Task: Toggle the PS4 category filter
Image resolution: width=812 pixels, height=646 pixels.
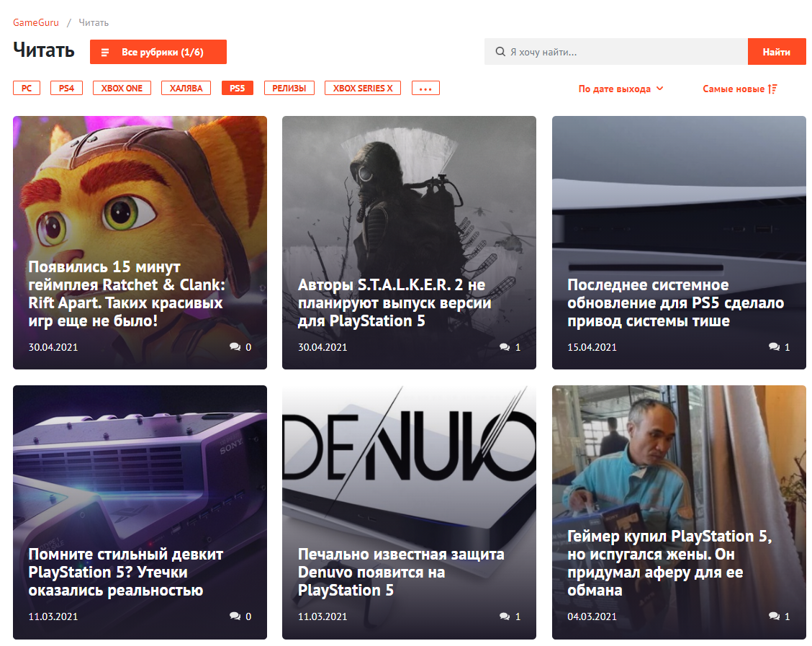Action: click(x=66, y=88)
